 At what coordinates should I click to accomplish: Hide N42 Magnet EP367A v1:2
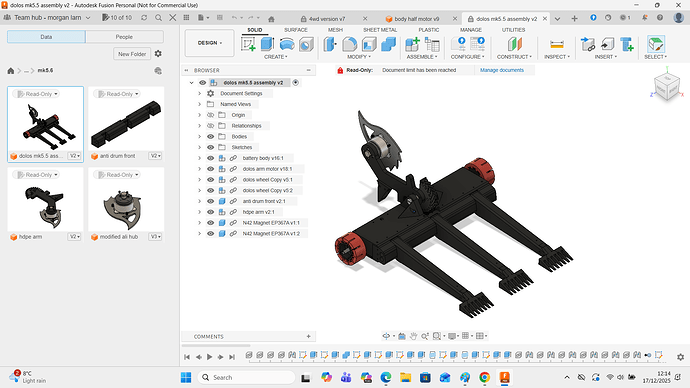click(x=210, y=234)
